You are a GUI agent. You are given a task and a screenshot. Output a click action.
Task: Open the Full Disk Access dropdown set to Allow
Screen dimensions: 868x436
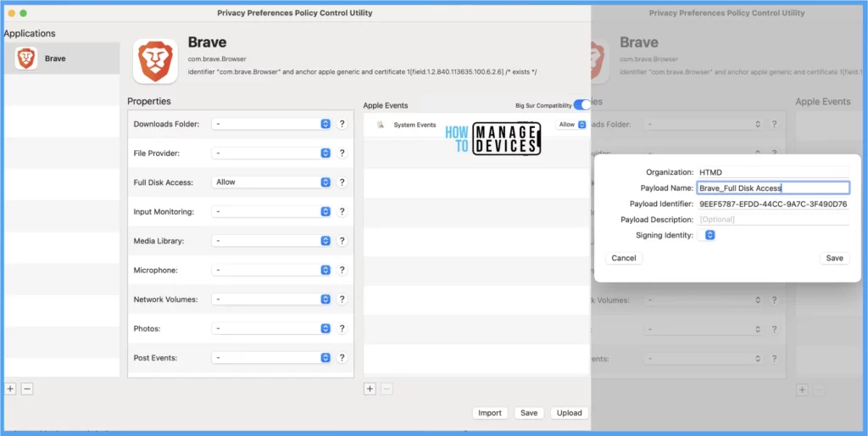[x=271, y=182]
